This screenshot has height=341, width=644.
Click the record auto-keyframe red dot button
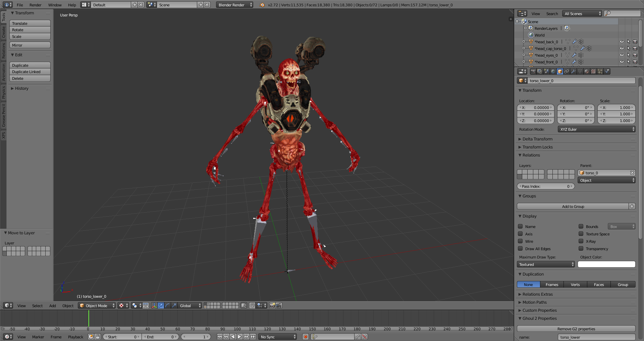(x=305, y=337)
